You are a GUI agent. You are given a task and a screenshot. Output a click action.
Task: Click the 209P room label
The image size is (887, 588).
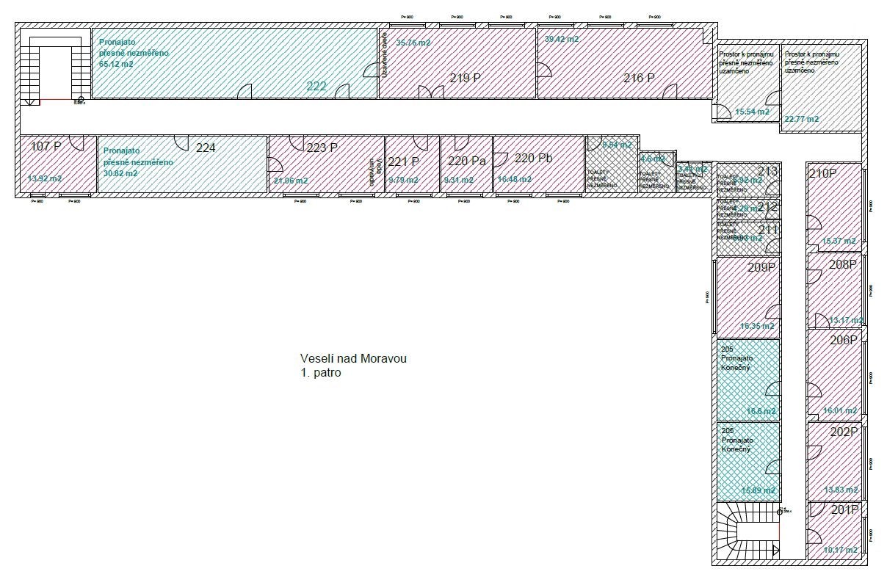coord(762,267)
